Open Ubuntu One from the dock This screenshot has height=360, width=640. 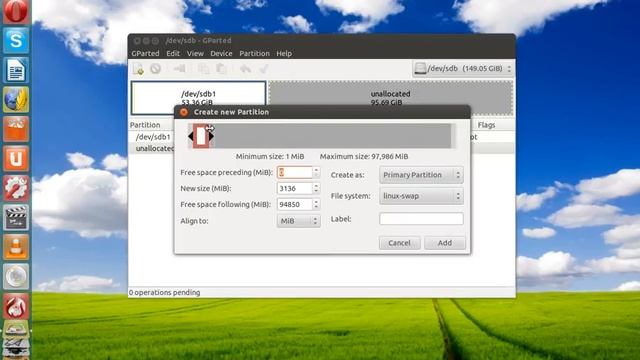pos(16,158)
